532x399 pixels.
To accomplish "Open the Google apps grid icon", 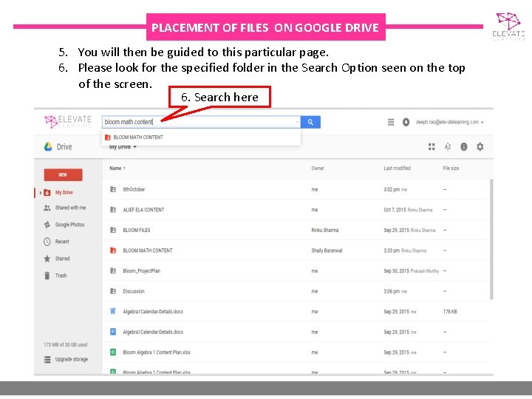I will point(391,122).
